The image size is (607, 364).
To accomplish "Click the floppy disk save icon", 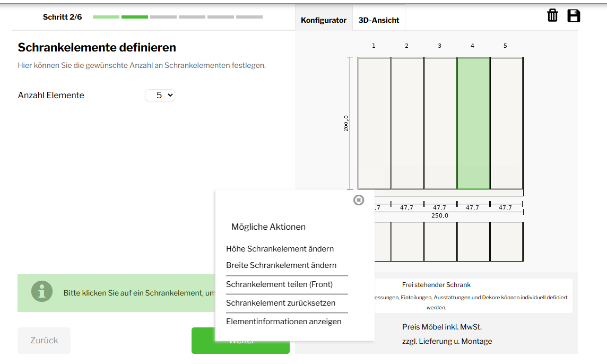I will (574, 15).
